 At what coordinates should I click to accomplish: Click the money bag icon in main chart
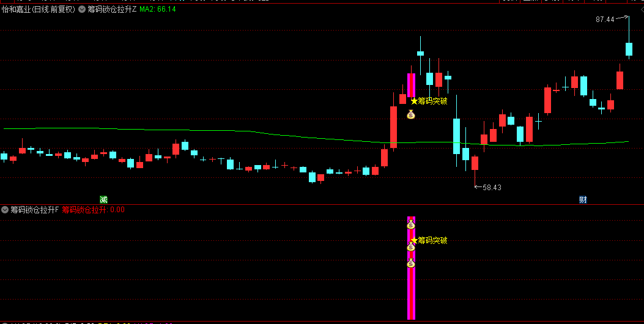click(411, 114)
